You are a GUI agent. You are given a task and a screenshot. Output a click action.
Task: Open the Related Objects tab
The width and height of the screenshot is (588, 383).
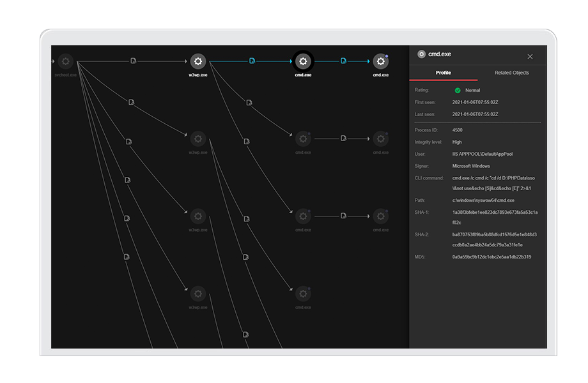(511, 73)
